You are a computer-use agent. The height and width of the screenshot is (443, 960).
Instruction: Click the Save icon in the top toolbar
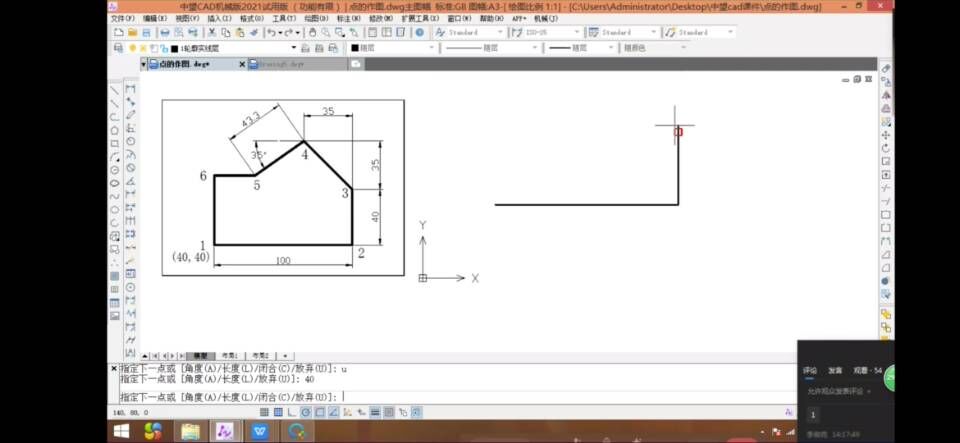pyautogui.click(x=146, y=32)
